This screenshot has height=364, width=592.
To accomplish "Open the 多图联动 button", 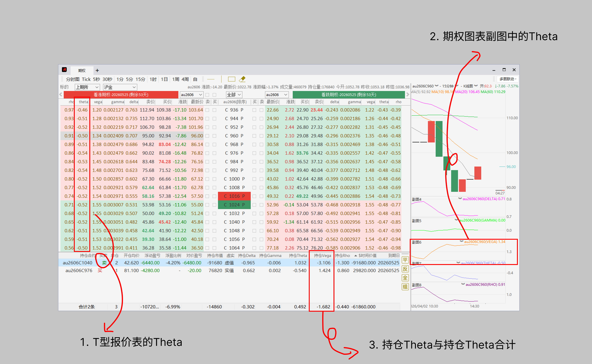I will [508, 79].
